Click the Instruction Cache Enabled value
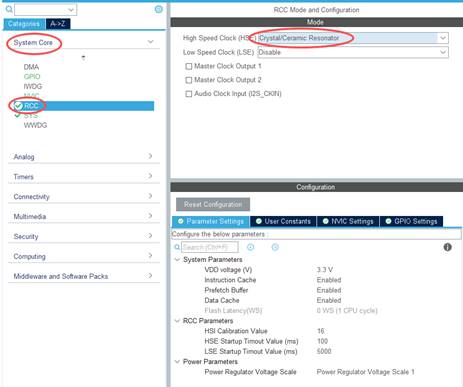 click(x=329, y=280)
